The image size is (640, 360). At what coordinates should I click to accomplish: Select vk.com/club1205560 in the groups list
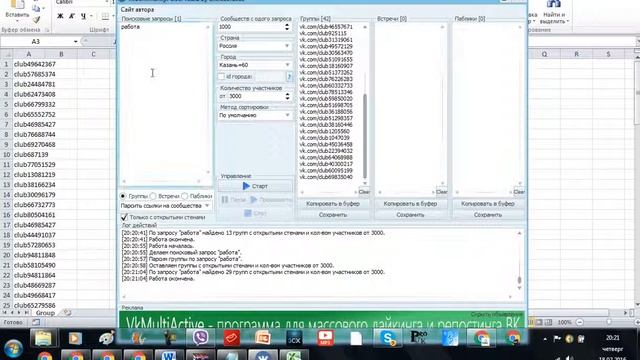coord(324,131)
